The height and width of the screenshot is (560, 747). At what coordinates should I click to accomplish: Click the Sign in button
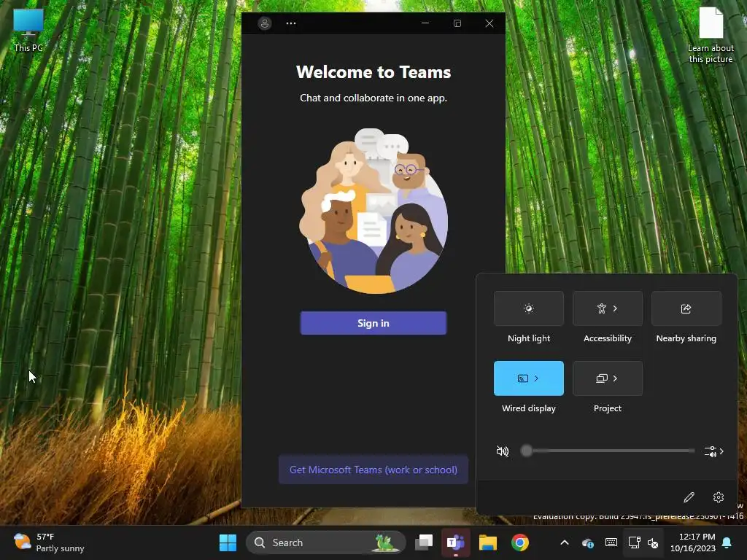click(373, 323)
